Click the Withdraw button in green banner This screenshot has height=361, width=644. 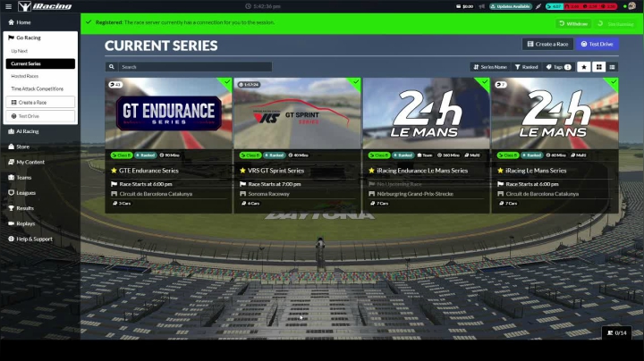click(x=573, y=24)
